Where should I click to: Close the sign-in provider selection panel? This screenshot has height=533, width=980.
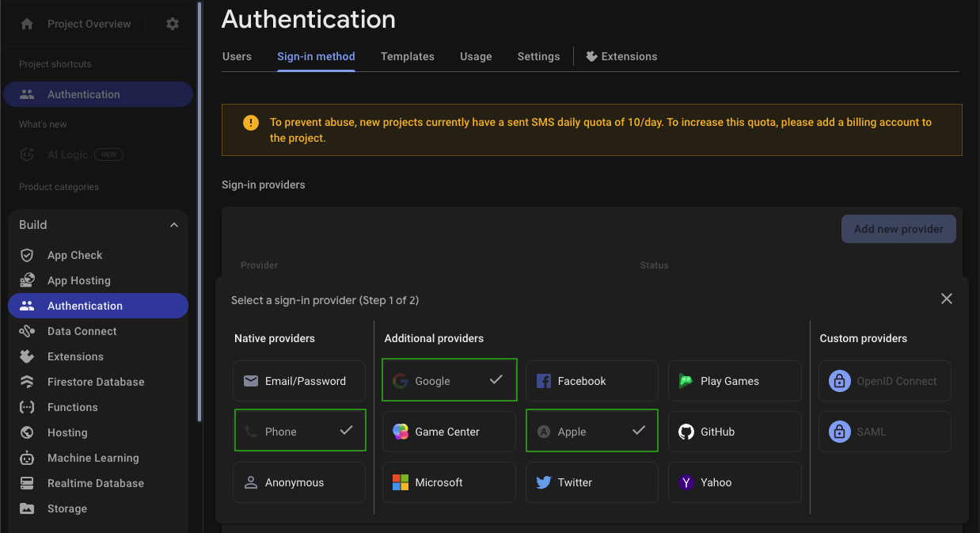tap(947, 299)
